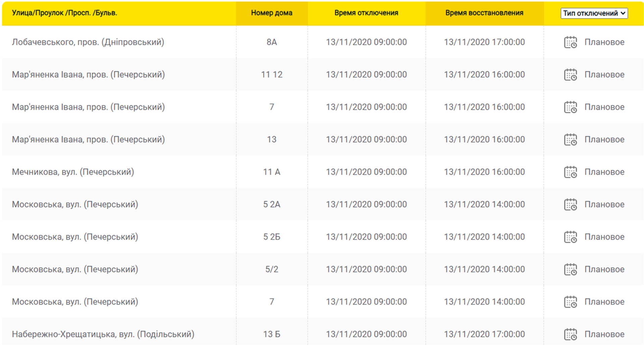This screenshot has height=345, width=644.
Task: Click house number 8А cell
Action: [272, 42]
